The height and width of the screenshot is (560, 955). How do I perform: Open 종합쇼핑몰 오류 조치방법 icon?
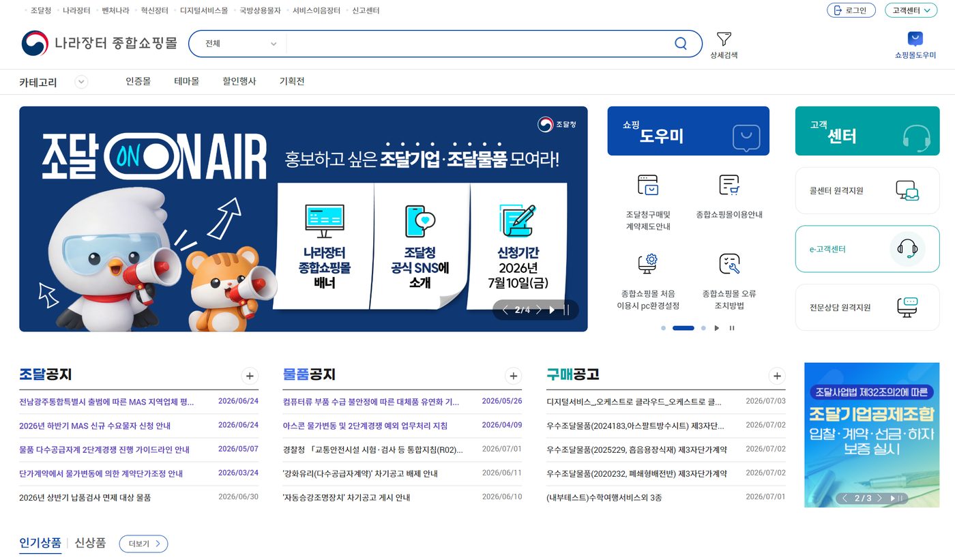729,264
